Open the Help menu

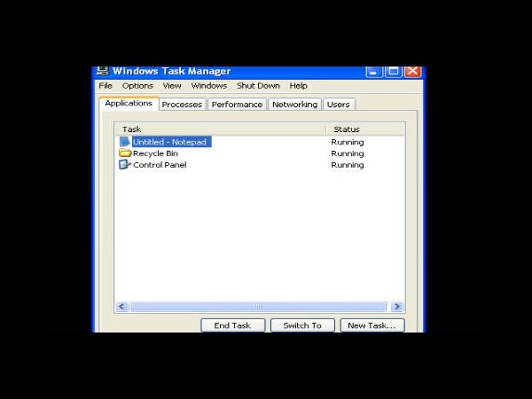click(x=299, y=86)
